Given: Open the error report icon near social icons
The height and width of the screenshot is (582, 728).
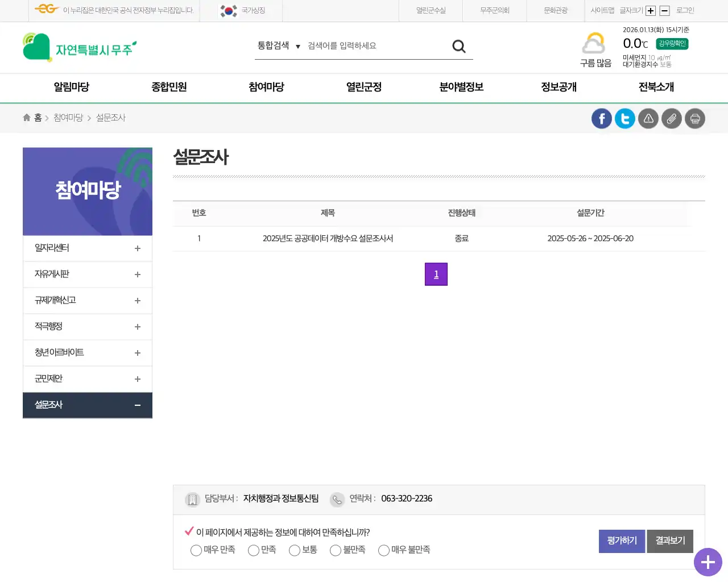Looking at the screenshot, I should point(648,118).
